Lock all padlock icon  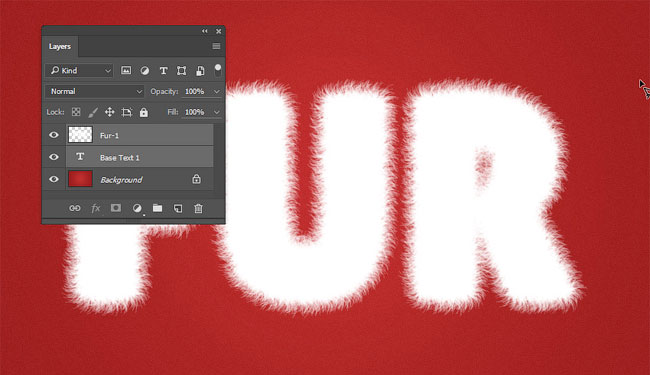(143, 112)
